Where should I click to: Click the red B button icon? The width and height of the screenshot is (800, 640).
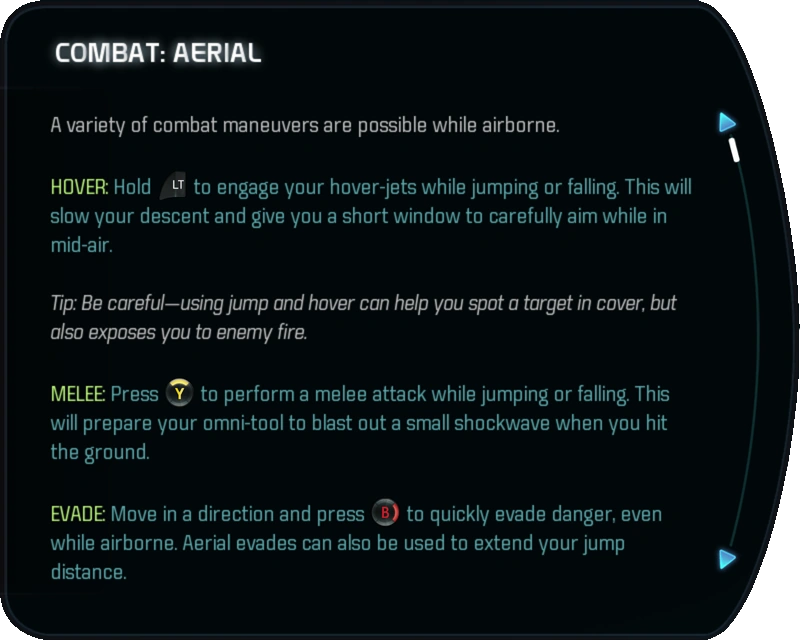click(385, 514)
